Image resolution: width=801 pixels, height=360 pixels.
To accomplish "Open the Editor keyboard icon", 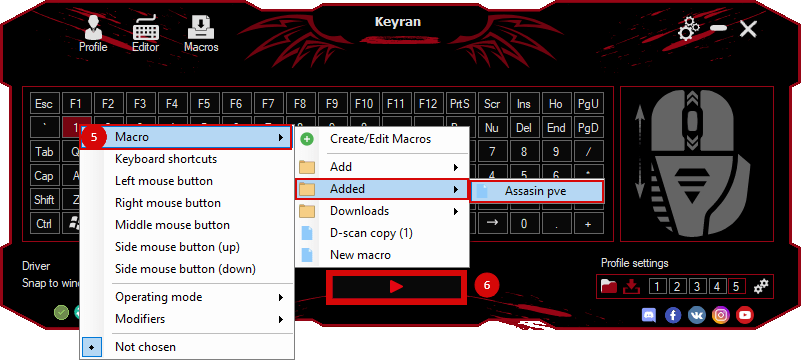I will pos(146,28).
